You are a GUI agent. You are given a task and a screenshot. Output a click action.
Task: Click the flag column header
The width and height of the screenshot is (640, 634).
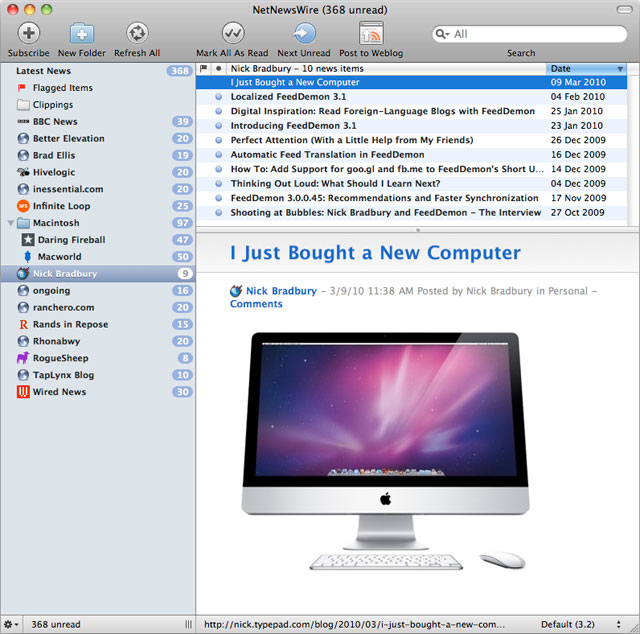point(203,69)
